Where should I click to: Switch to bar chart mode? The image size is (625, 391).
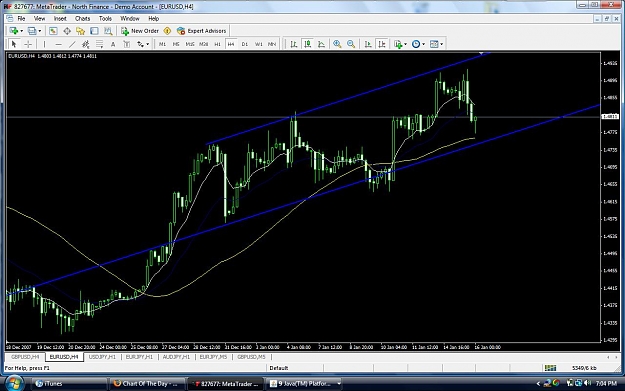294,44
